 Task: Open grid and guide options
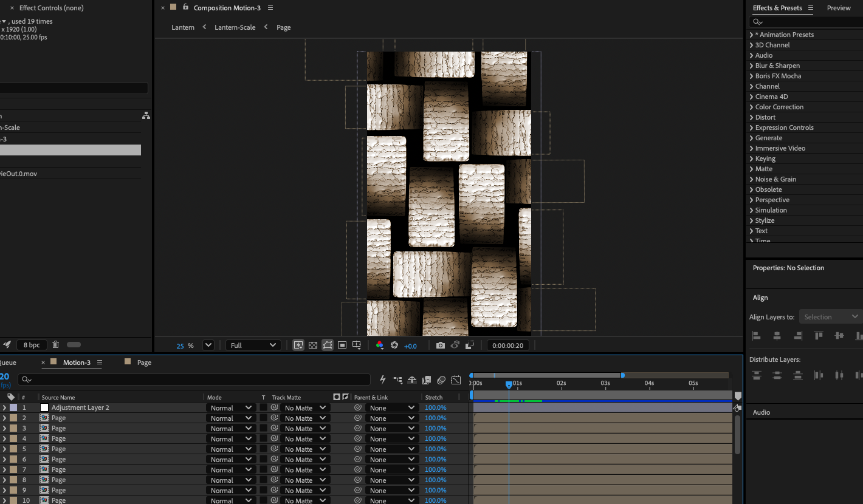coord(357,345)
